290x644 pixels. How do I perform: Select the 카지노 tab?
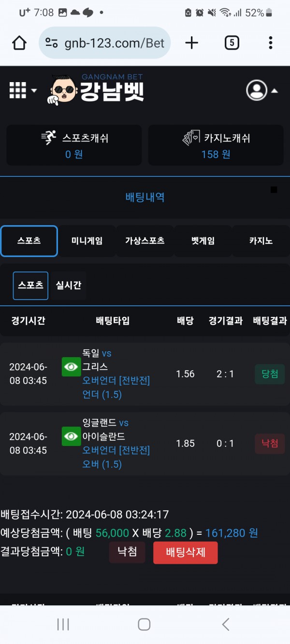click(x=261, y=241)
